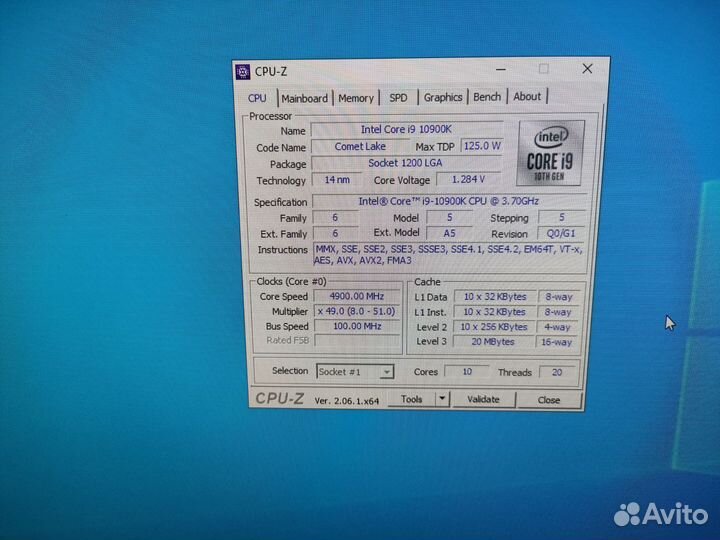This screenshot has width=720, height=540.
Task: Go to the Graphics tab
Action: (443, 97)
